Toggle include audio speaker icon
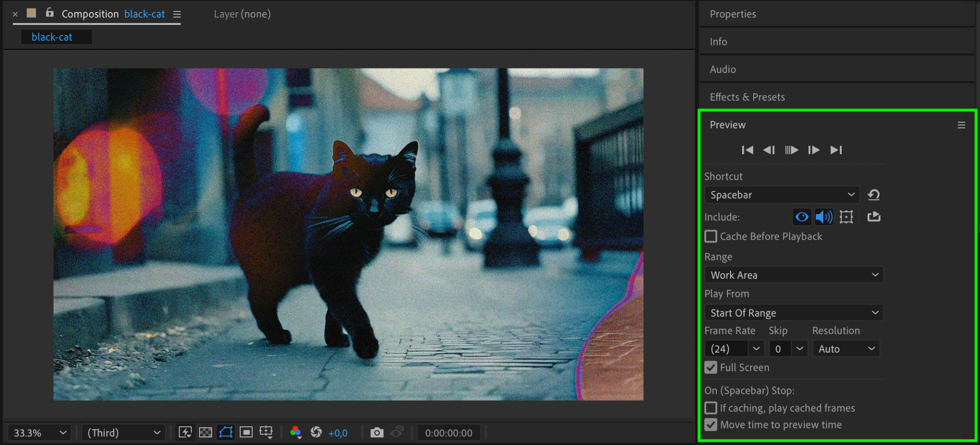Viewport: 980px width, 445px height. [x=824, y=217]
